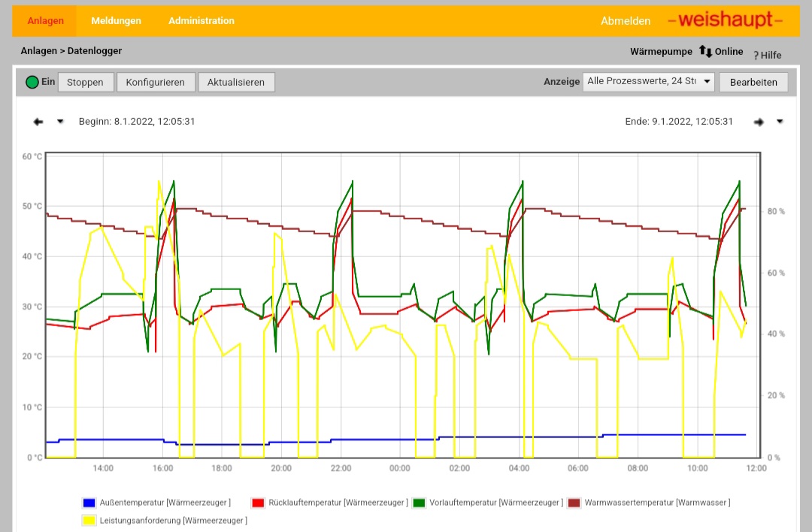Expand the dropdown next to Beginn arrow
Image resolution: width=812 pixels, height=532 pixels.
click(60, 122)
